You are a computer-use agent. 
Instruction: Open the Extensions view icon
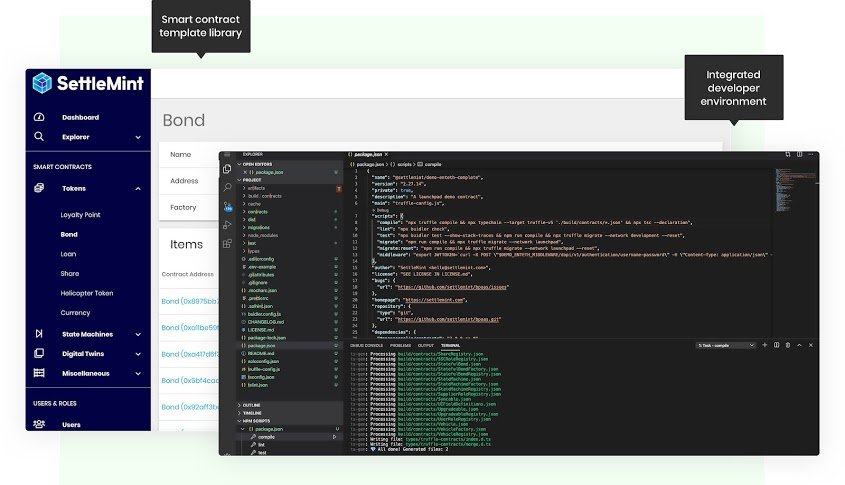[x=227, y=244]
